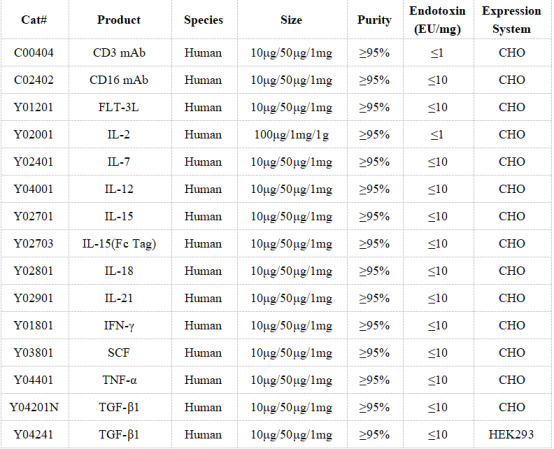The image size is (554, 449).
Task: Select size cell 100µg/1mg/1g for IL-2
Action: 291,135
